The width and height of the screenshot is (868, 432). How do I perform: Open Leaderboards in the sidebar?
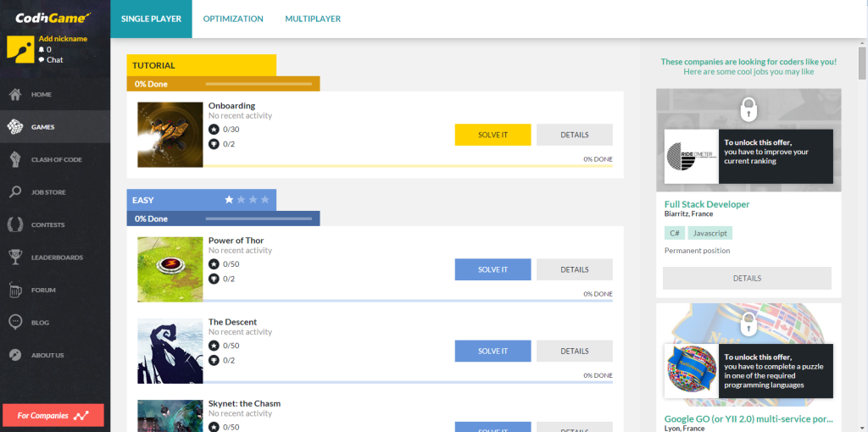point(55,258)
